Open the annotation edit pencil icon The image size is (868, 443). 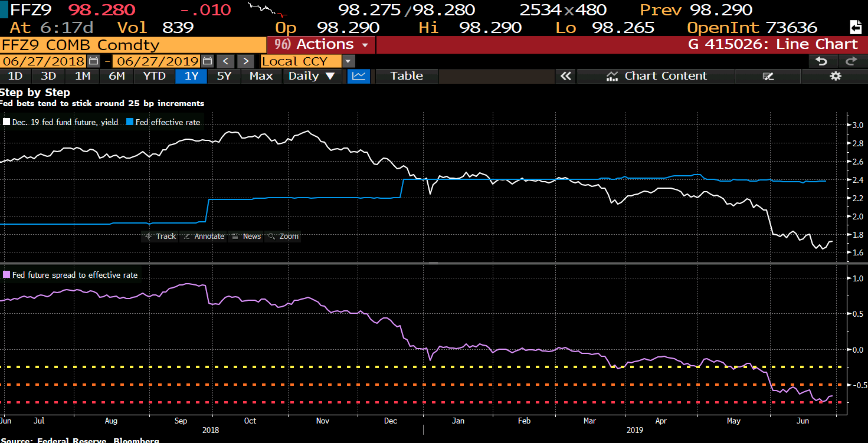tap(768, 76)
